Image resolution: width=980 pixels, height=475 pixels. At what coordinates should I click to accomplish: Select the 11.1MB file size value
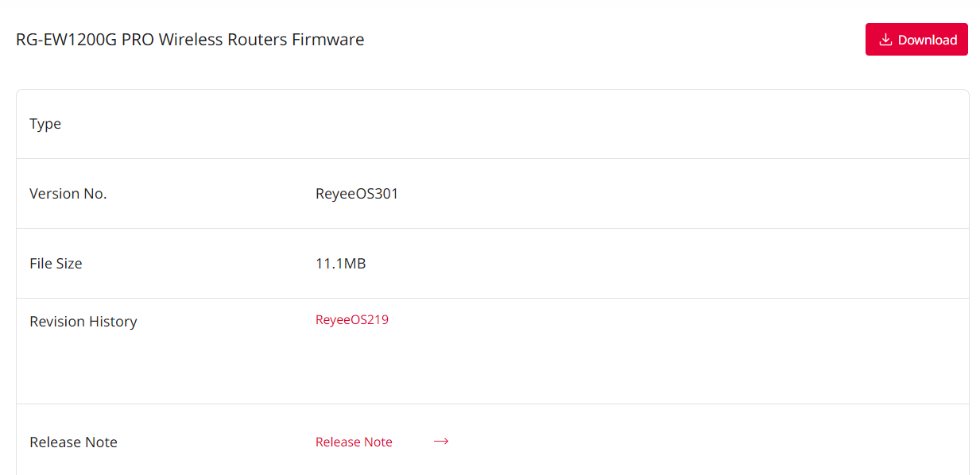[x=341, y=264]
